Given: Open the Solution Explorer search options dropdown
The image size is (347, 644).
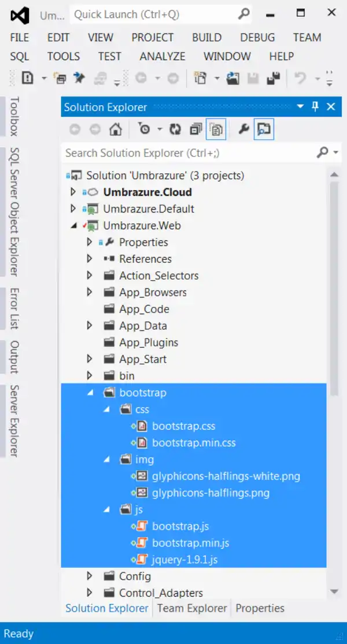Looking at the screenshot, I should tap(336, 153).
